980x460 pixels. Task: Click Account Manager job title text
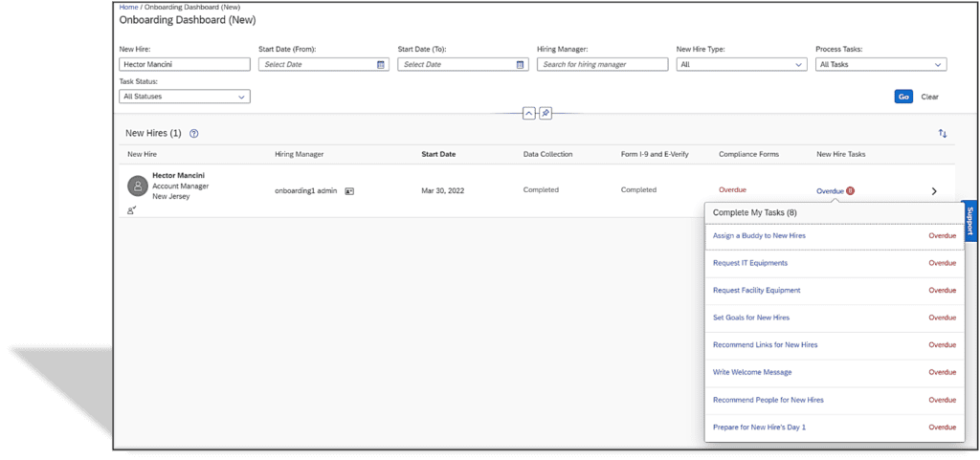click(x=181, y=186)
